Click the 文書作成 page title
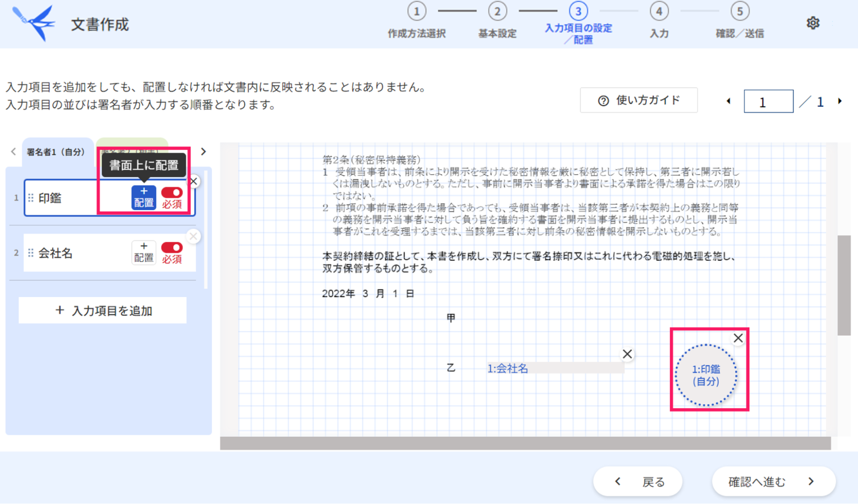Screen dimensions: 858x504 pyautogui.click(x=100, y=24)
